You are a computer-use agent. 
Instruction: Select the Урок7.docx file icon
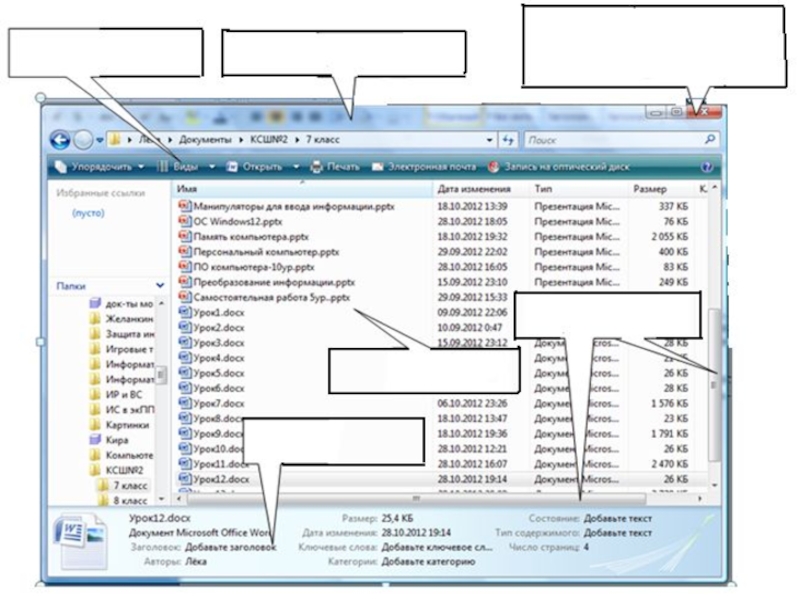(185, 403)
